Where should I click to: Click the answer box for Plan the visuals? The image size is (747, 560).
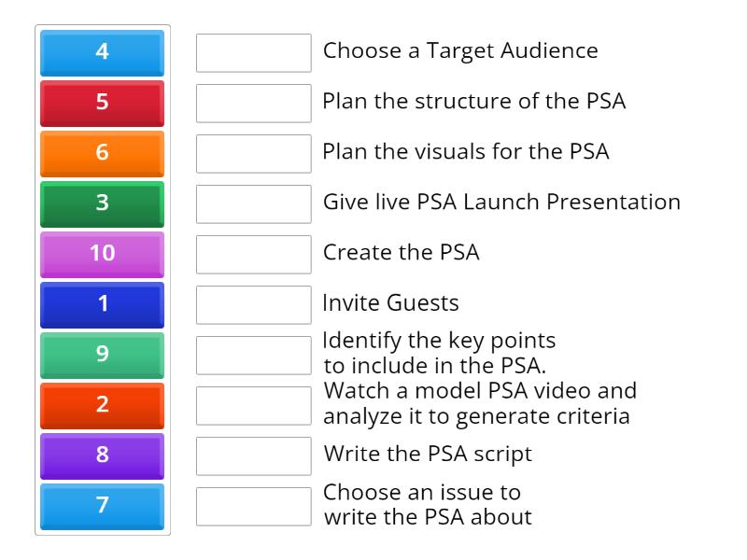tap(254, 153)
